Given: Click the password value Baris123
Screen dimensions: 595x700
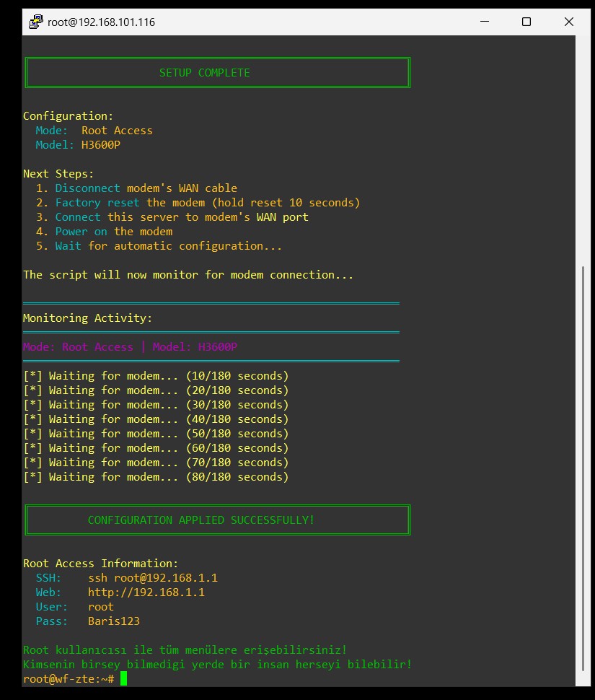Looking at the screenshot, I should (114, 621).
